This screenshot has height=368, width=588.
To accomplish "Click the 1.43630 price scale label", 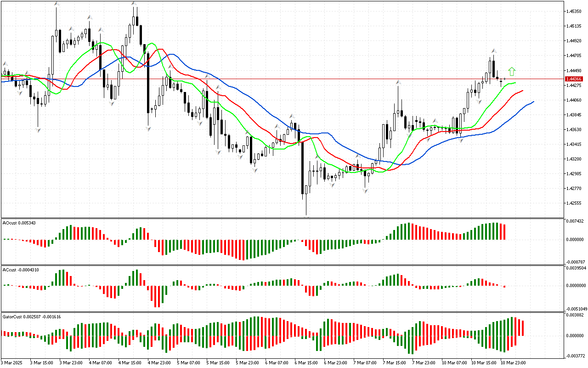I will pyautogui.click(x=574, y=129).
